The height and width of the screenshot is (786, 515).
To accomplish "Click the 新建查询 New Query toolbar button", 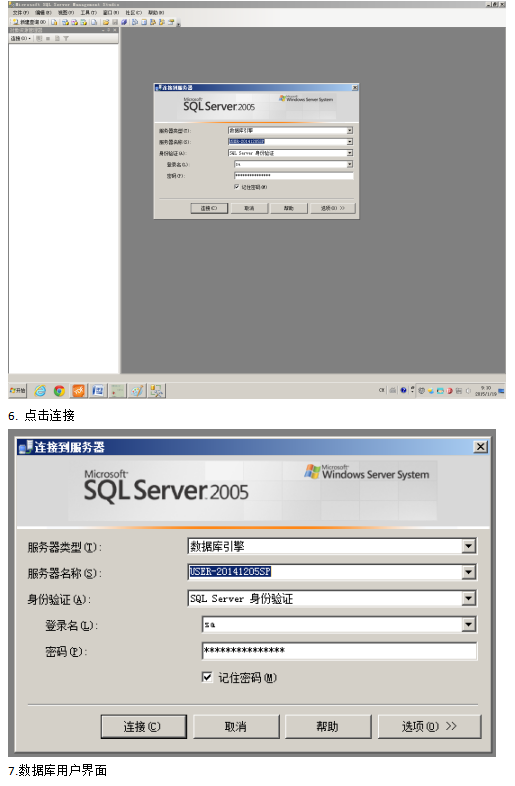I will click(x=29, y=22).
